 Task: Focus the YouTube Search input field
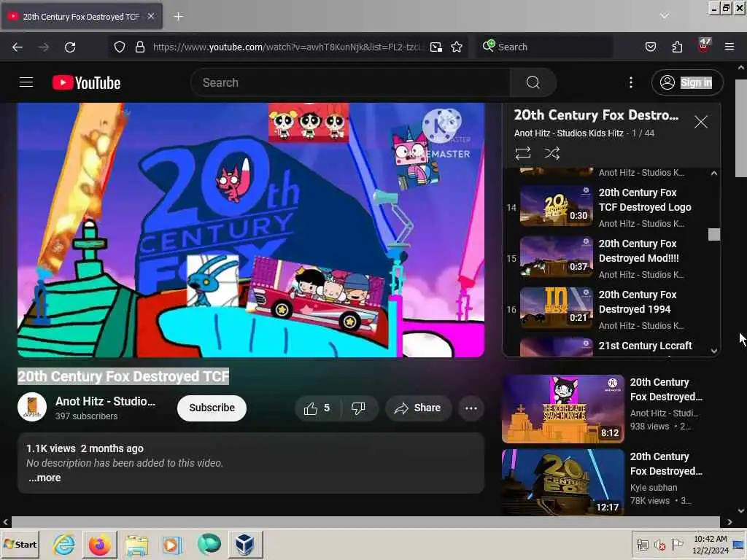[x=351, y=82]
